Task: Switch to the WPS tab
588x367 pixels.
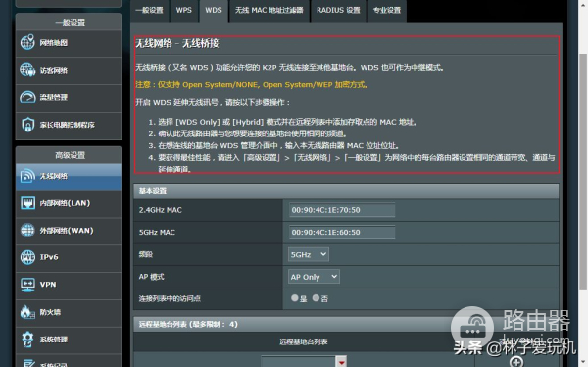Action: coord(184,10)
